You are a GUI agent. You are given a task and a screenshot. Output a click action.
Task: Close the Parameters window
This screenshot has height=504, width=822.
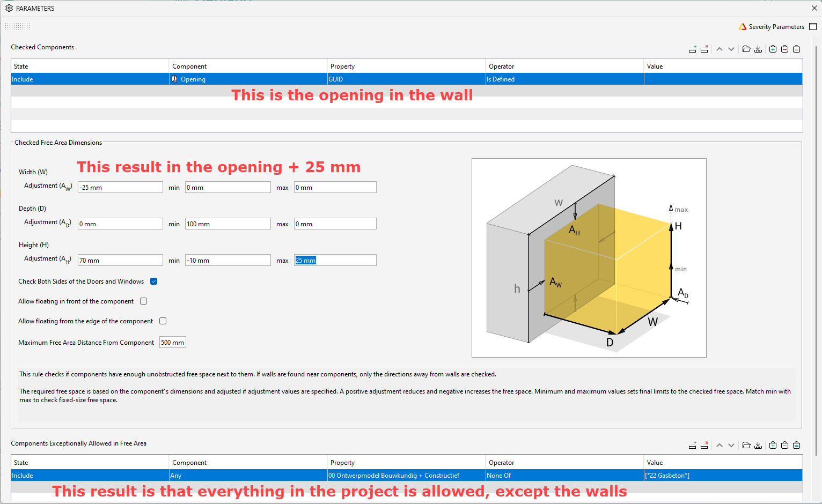pos(814,8)
